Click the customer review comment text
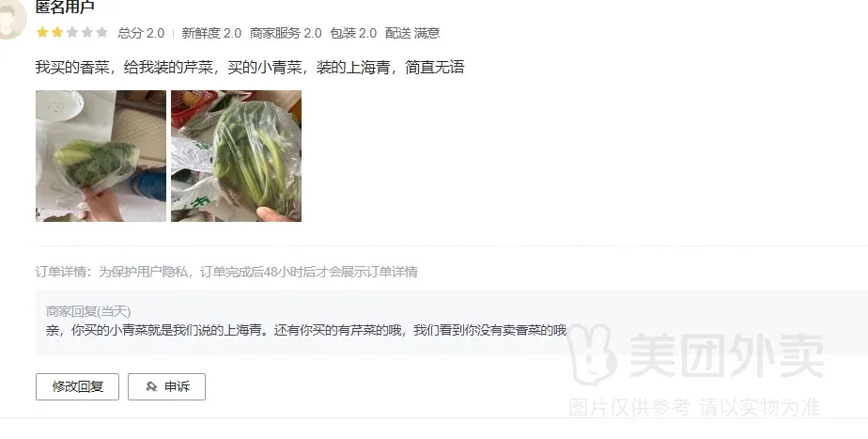The image size is (868, 439). click(x=250, y=67)
